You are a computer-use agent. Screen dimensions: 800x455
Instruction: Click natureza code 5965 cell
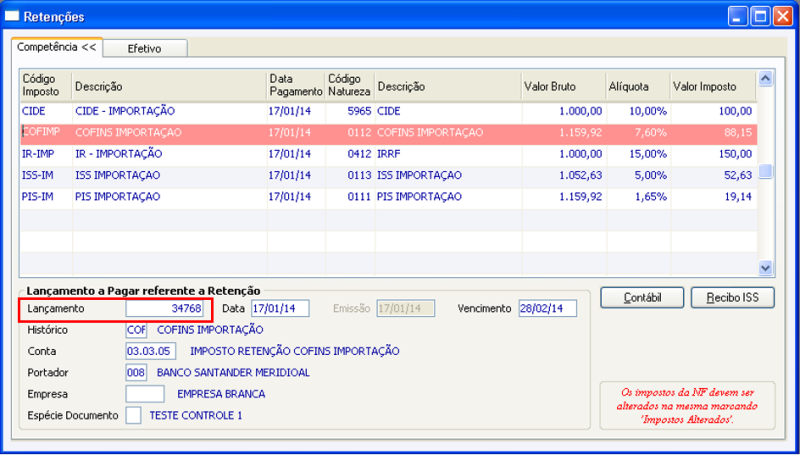(349, 111)
